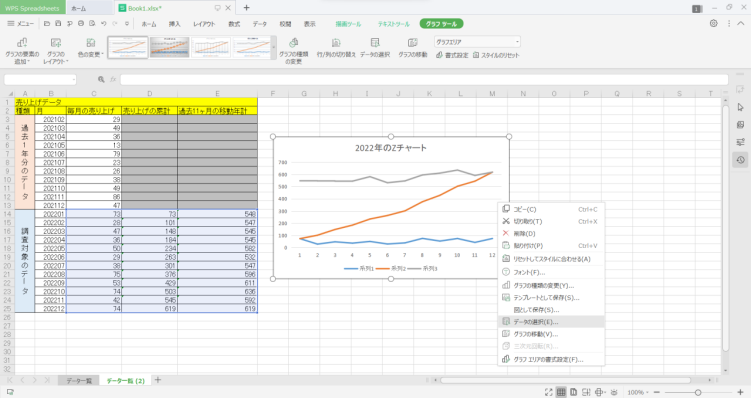Click the selection arrow icon in right sidebar
The image size is (751, 398).
(740, 107)
